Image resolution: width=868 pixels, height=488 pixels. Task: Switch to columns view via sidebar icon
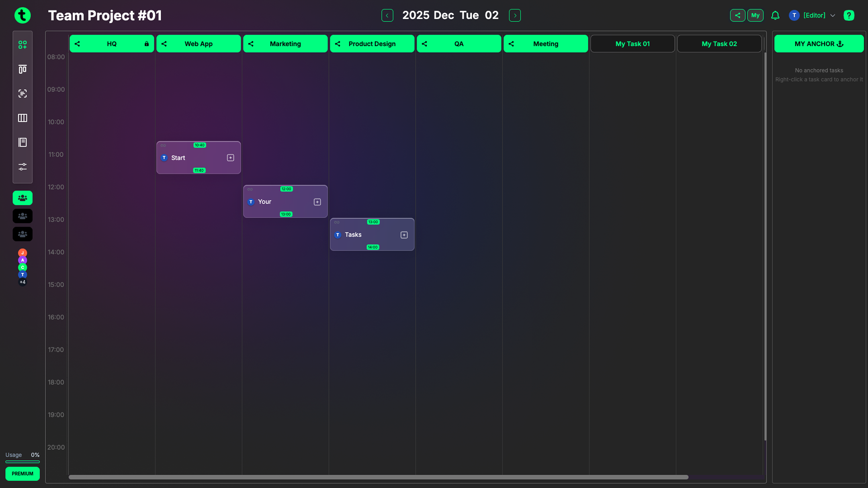(23, 118)
